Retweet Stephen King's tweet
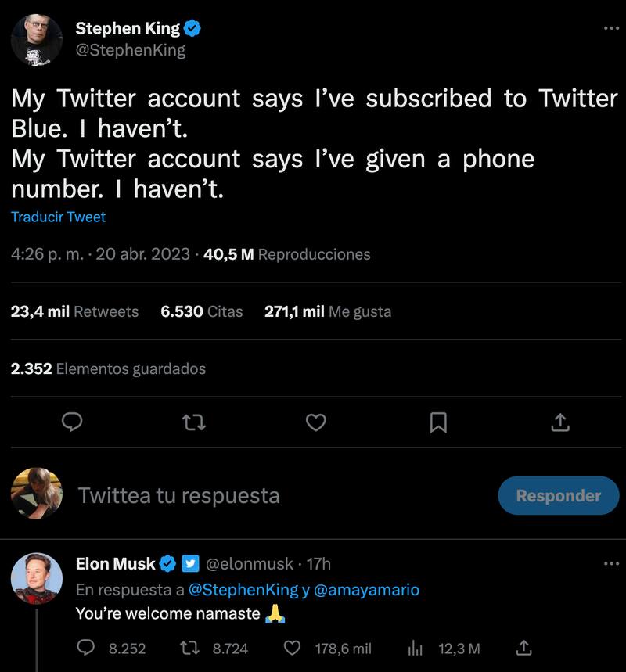Viewport: 626px width, 672px height. [x=193, y=423]
